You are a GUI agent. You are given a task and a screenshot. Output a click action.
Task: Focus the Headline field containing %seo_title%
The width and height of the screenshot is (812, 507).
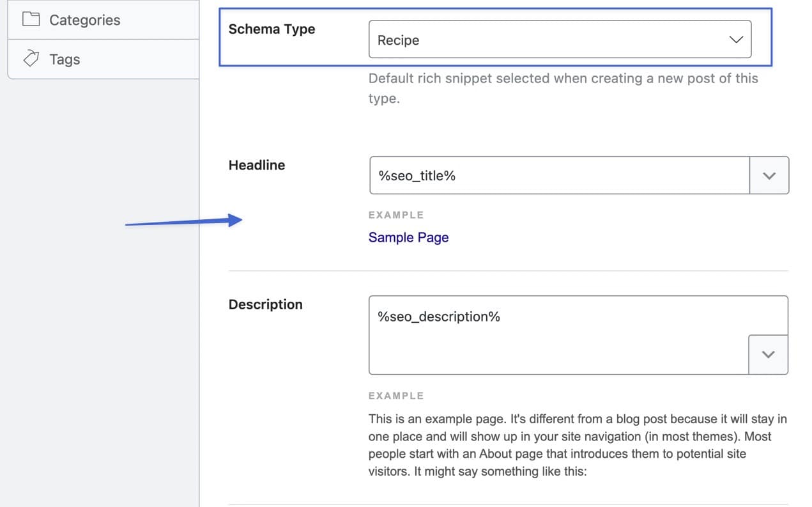pos(559,176)
